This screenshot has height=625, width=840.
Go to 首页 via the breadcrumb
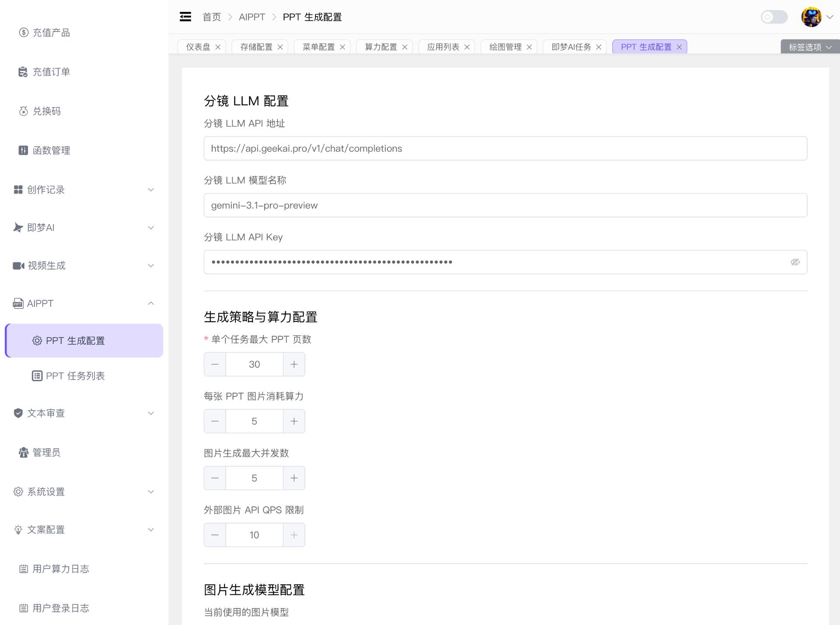pyautogui.click(x=212, y=17)
